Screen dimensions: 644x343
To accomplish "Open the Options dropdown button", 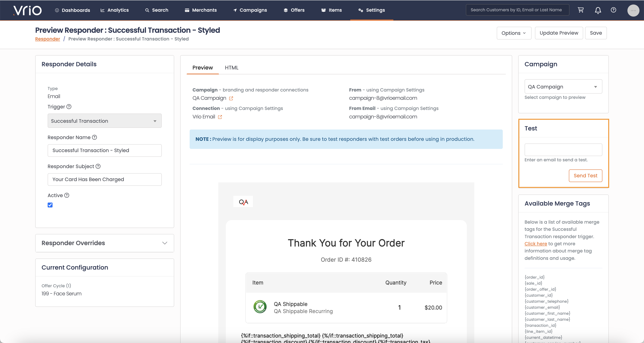I will [514, 33].
